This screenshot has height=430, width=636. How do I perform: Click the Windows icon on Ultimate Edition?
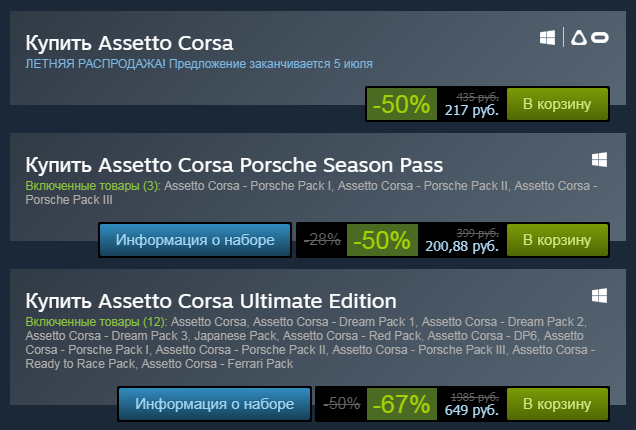pos(600,296)
